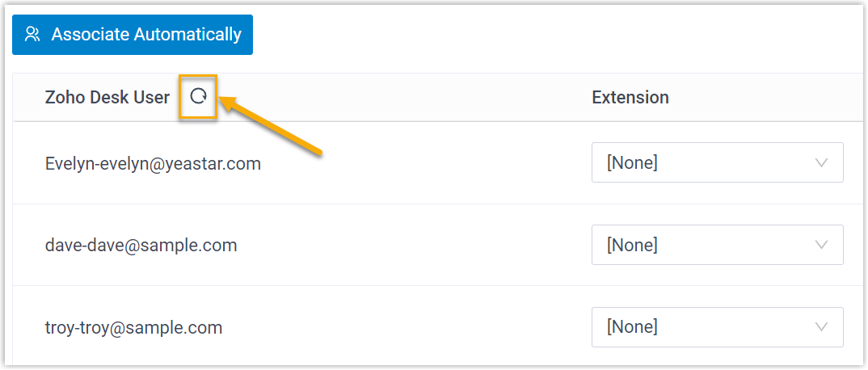Click the people icon on Associate Automatically
The width and height of the screenshot is (868, 370).
point(32,34)
